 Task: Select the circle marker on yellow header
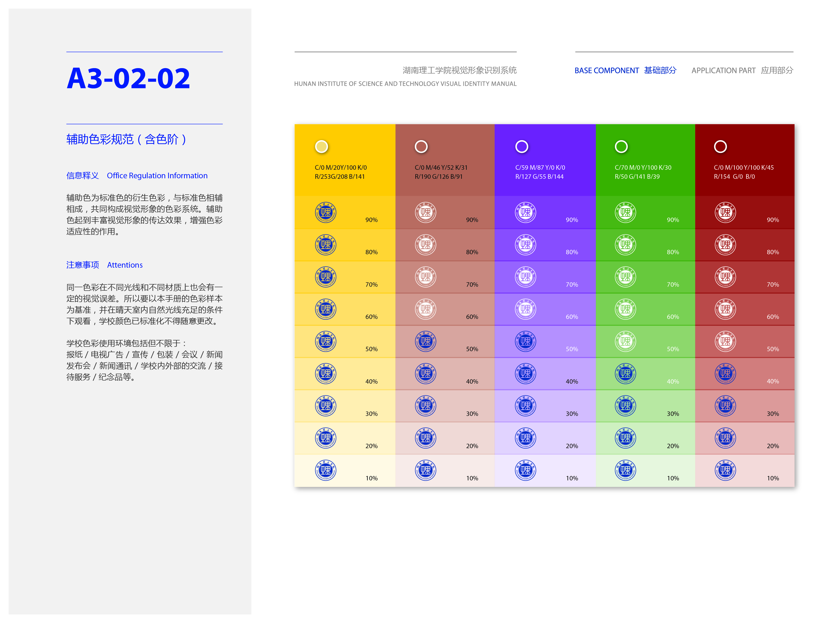point(321,146)
